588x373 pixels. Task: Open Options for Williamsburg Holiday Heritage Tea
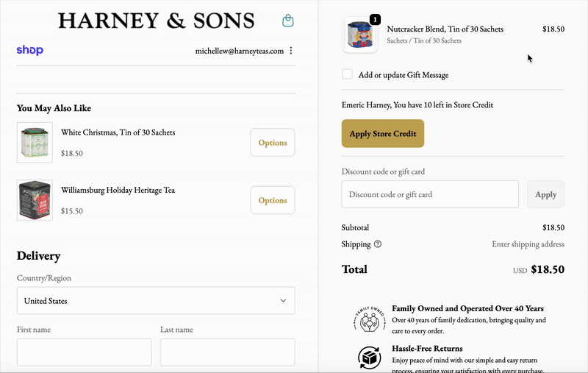(273, 200)
